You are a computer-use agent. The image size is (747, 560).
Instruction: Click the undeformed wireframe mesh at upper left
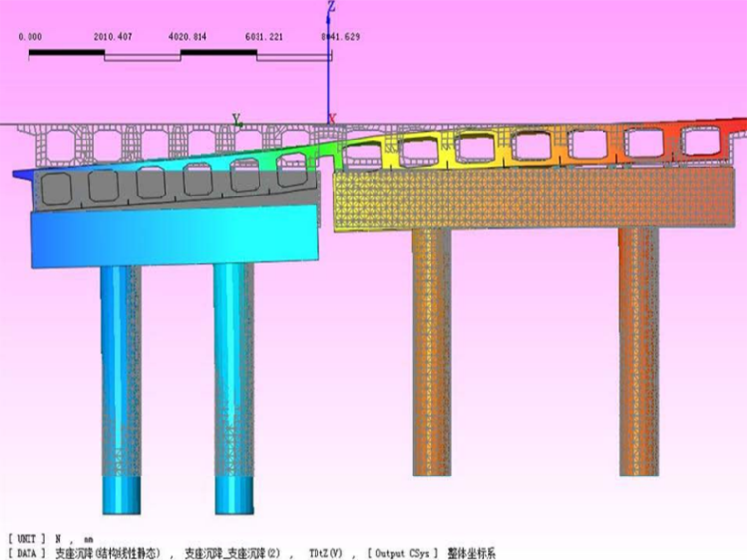[79, 144]
